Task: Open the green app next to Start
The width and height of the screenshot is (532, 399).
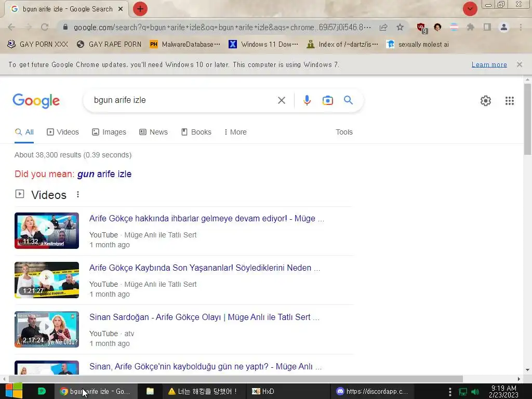Action: (x=42, y=391)
